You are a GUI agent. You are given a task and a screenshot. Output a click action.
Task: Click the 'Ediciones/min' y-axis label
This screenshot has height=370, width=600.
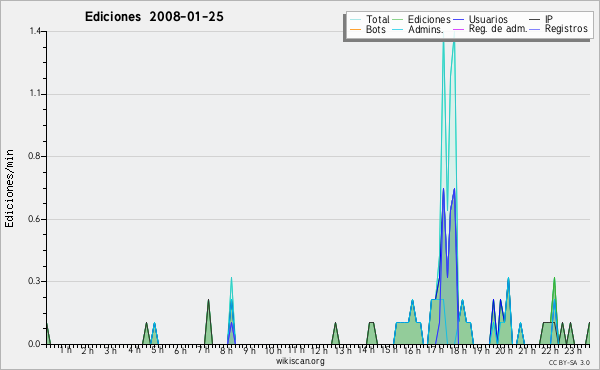coord(9,188)
